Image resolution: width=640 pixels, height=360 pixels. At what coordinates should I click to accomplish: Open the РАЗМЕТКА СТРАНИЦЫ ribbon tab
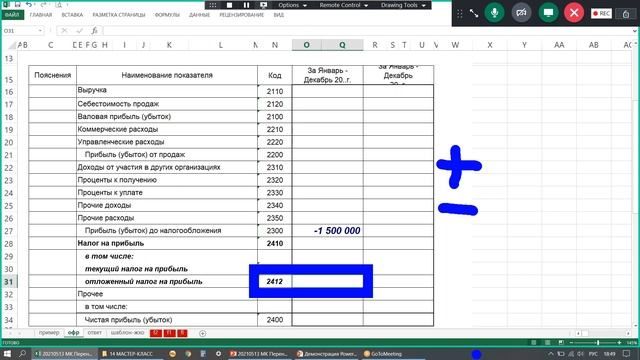coord(119,15)
